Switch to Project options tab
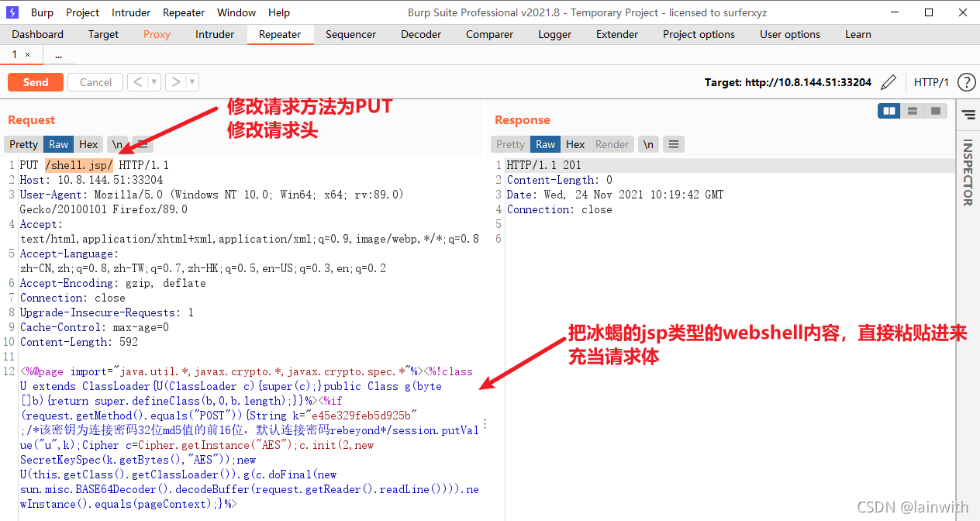Viewport: 980px width, 521px height. [x=699, y=34]
